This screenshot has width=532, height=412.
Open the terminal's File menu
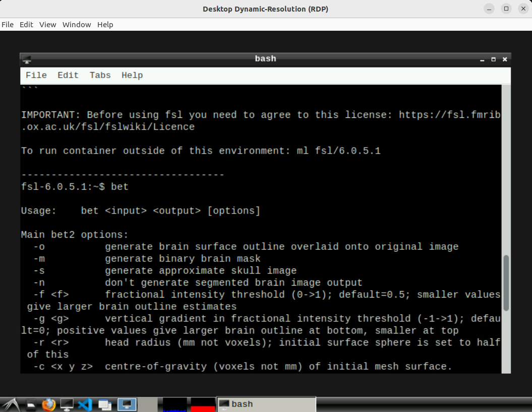tap(36, 75)
